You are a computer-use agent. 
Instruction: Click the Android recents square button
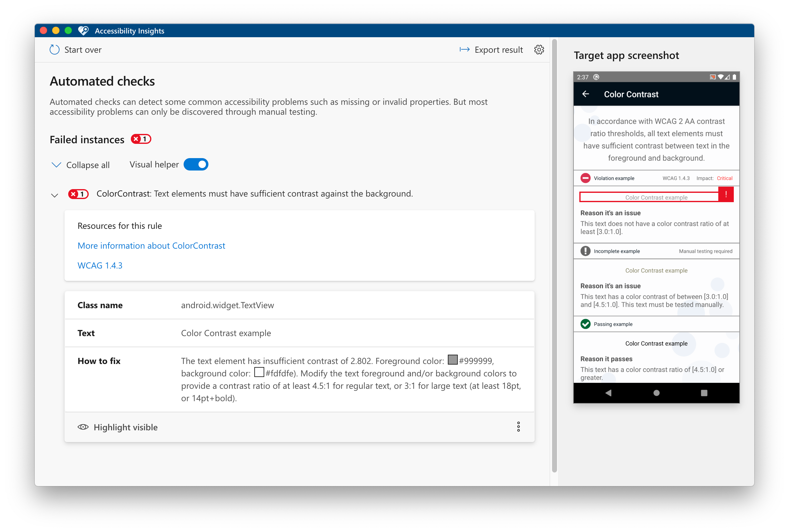point(704,393)
